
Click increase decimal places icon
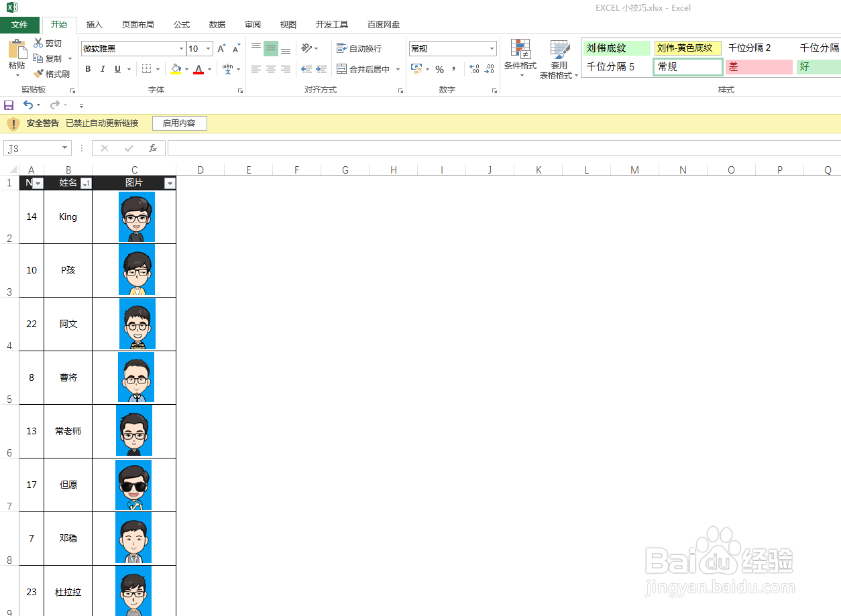474,69
